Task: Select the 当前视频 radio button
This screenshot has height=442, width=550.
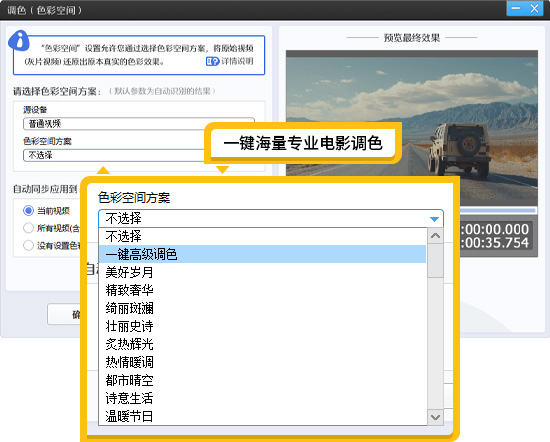Action: [28, 210]
